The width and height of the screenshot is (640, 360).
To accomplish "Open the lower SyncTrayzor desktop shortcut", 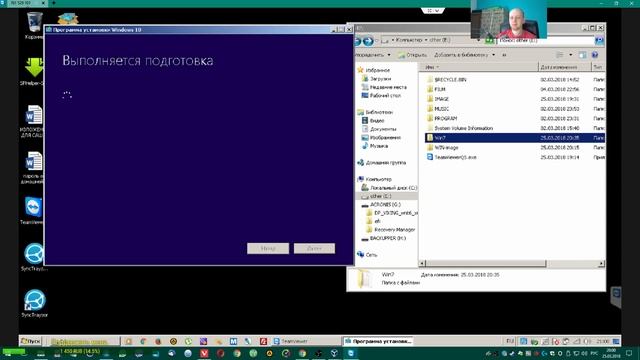I will 34,303.
